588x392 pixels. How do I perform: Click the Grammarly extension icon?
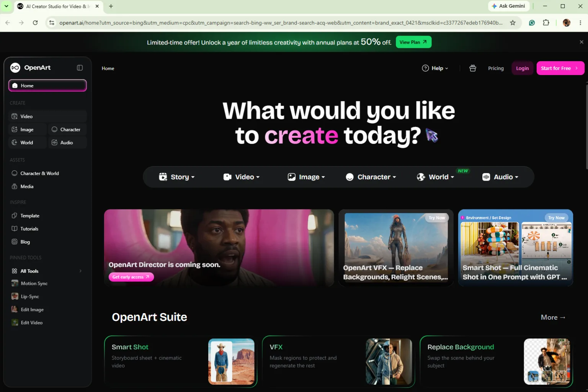(532, 23)
